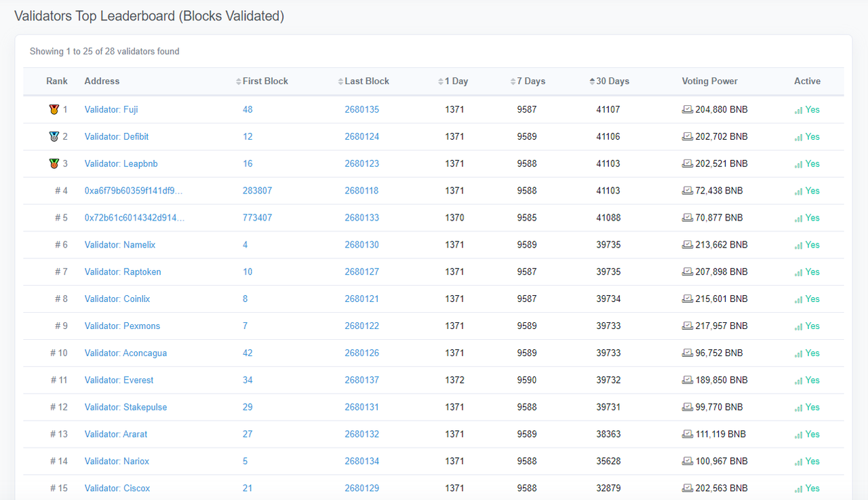Screen dimensions: 868x500
Task: Click voting power text 215,601 BNB
Action: click(x=722, y=299)
